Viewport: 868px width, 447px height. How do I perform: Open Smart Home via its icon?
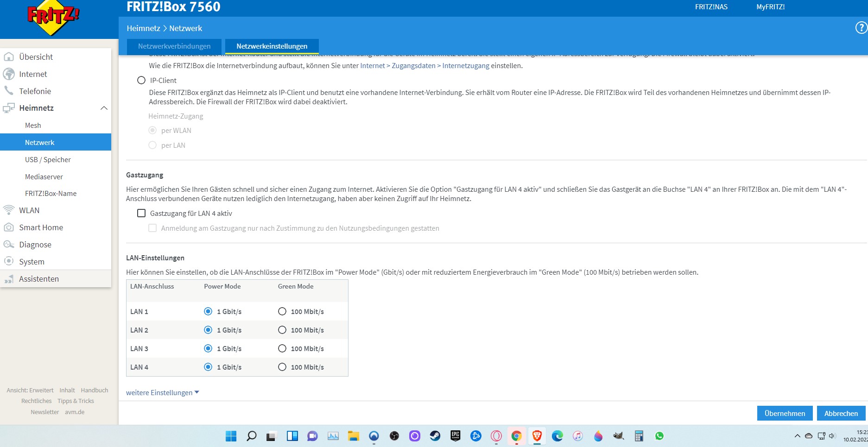[x=9, y=227]
